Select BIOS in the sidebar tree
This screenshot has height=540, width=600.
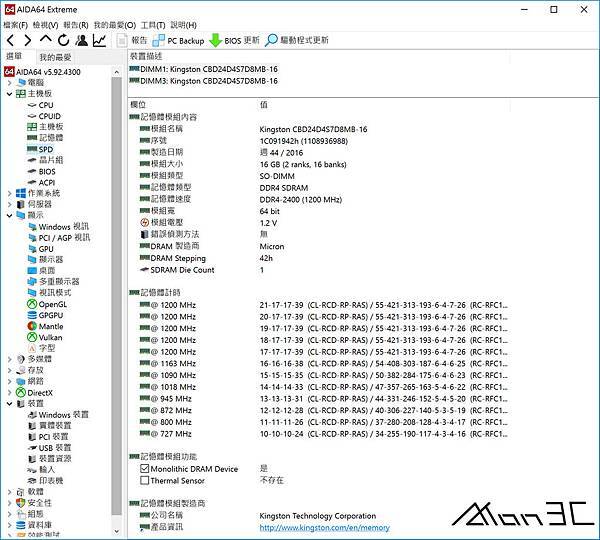click(x=41, y=171)
